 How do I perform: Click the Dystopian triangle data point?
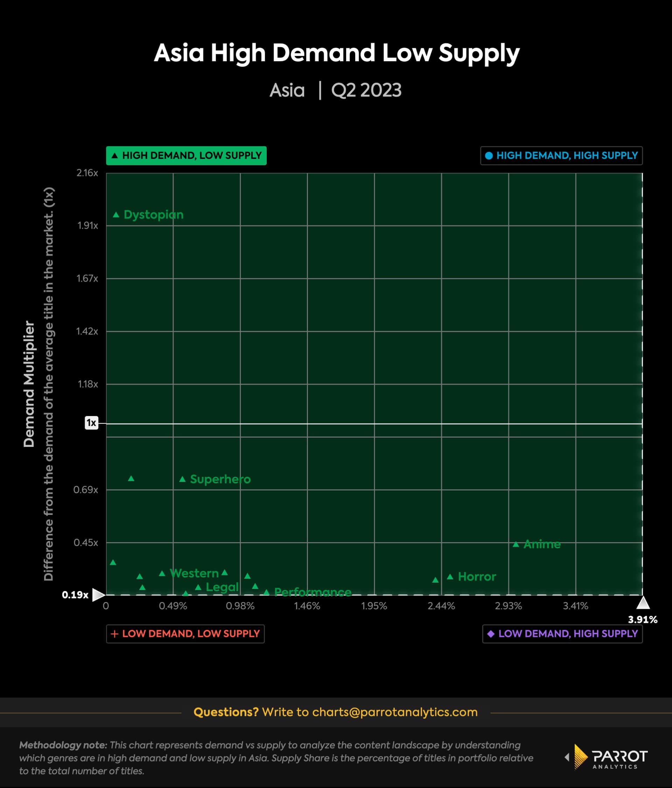(x=116, y=215)
